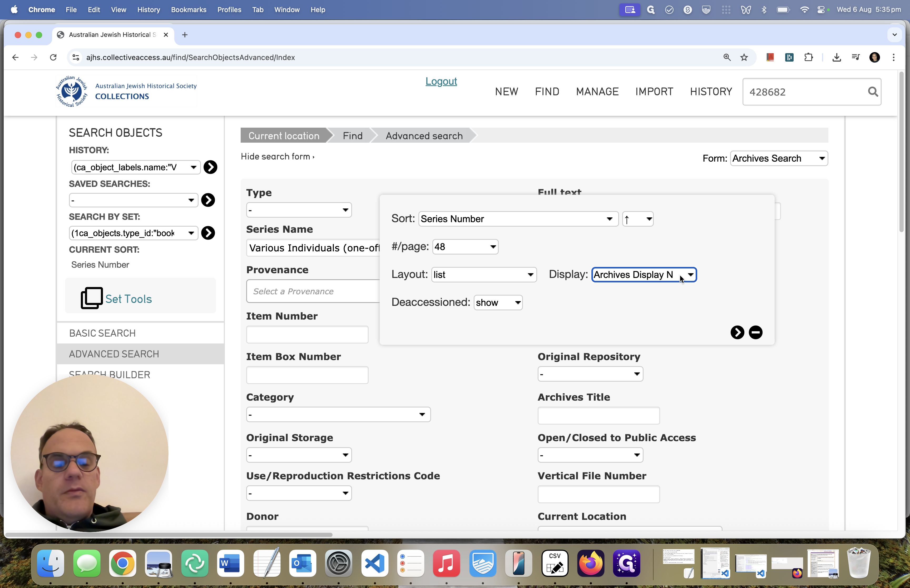Click the Item Number input field
The width and height of the screenshot is (910, 588).
(307, 335)
